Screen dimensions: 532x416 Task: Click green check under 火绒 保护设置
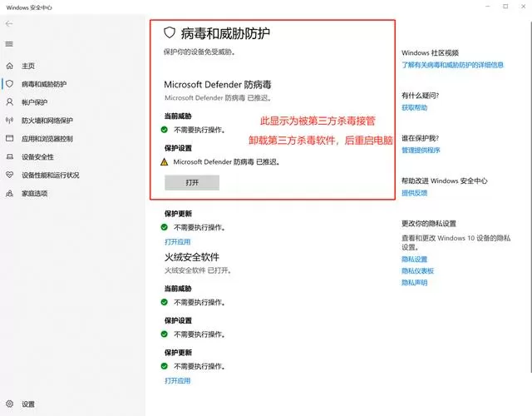pyautogui.click(x=165, y=334)
